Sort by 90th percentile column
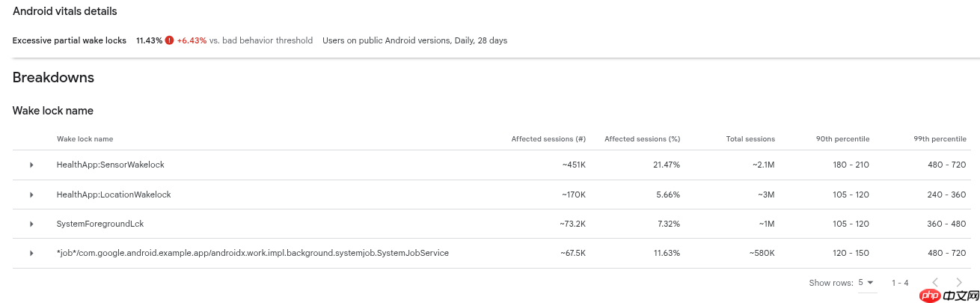980x303 pixels. click(842, 139)
